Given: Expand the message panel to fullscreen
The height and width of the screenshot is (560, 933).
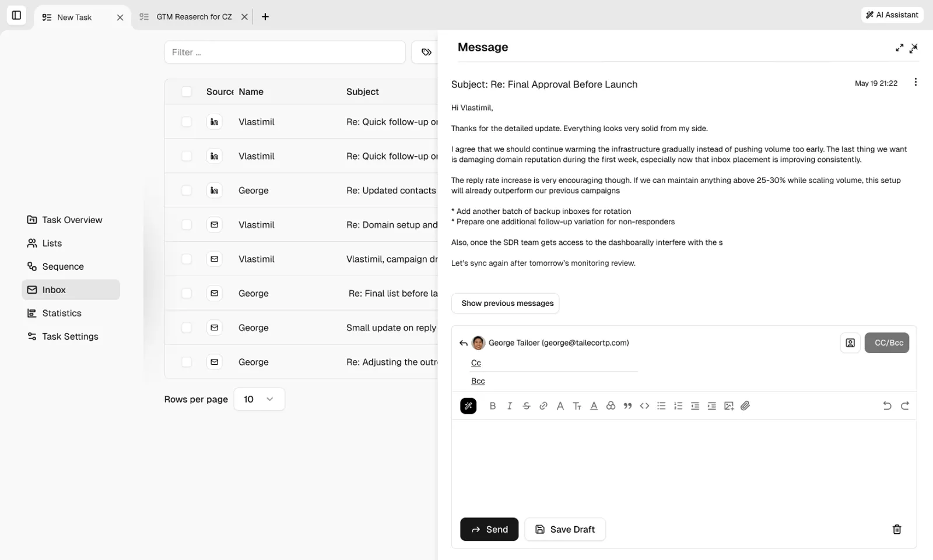Looking at the screenshot, I should [x=899, y=48].
